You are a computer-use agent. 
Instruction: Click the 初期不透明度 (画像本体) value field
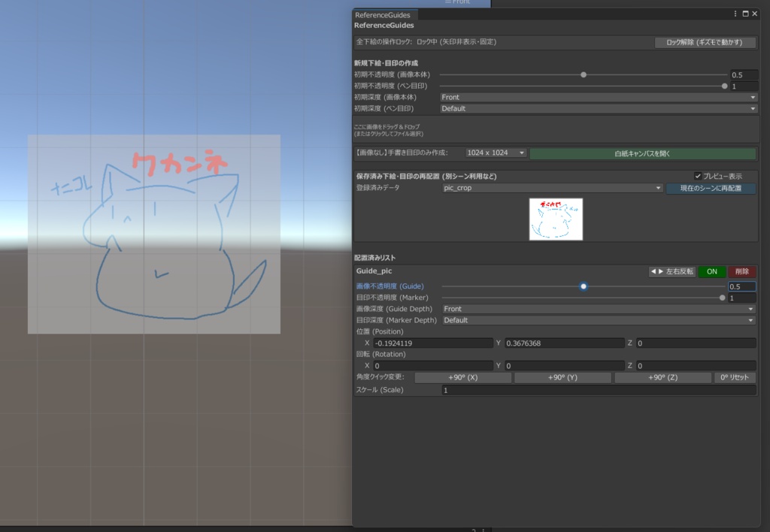[x=744, y=74]
